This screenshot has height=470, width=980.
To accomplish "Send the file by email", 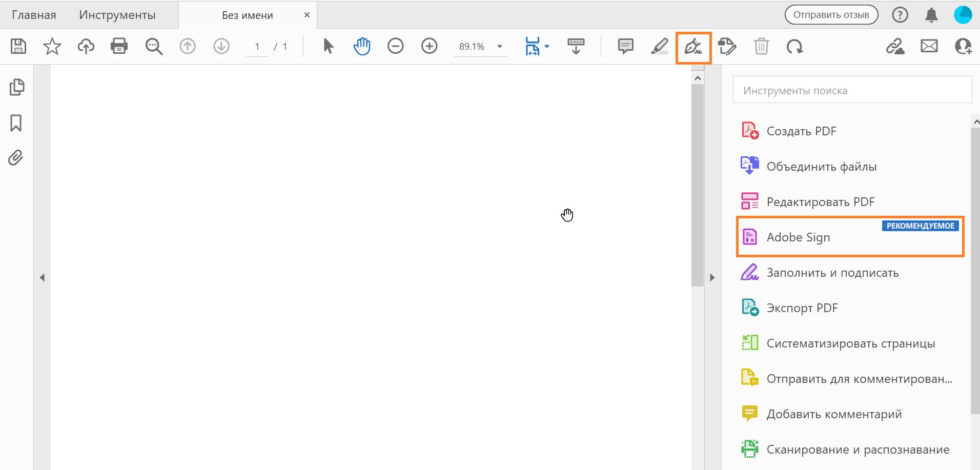I will 929,46.
